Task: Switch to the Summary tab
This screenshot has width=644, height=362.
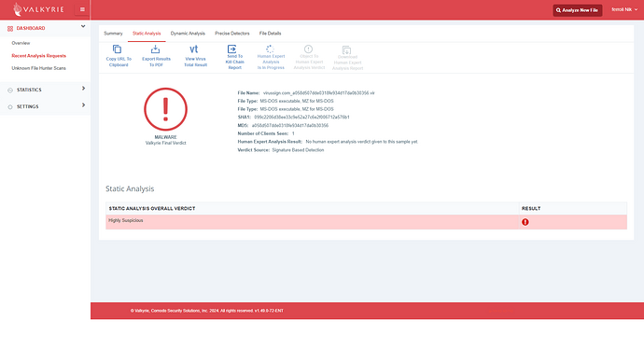Action: (113, 34)
